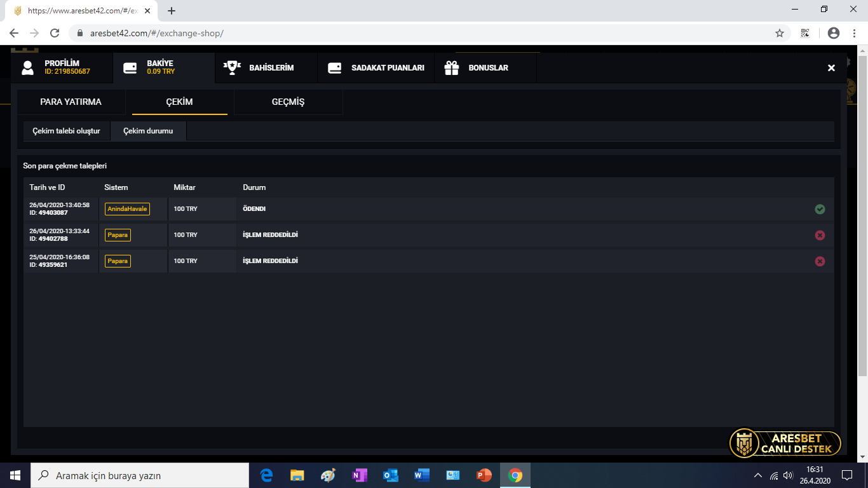
Task: Open File Explorer from taskbar
Action: (297, 475)
